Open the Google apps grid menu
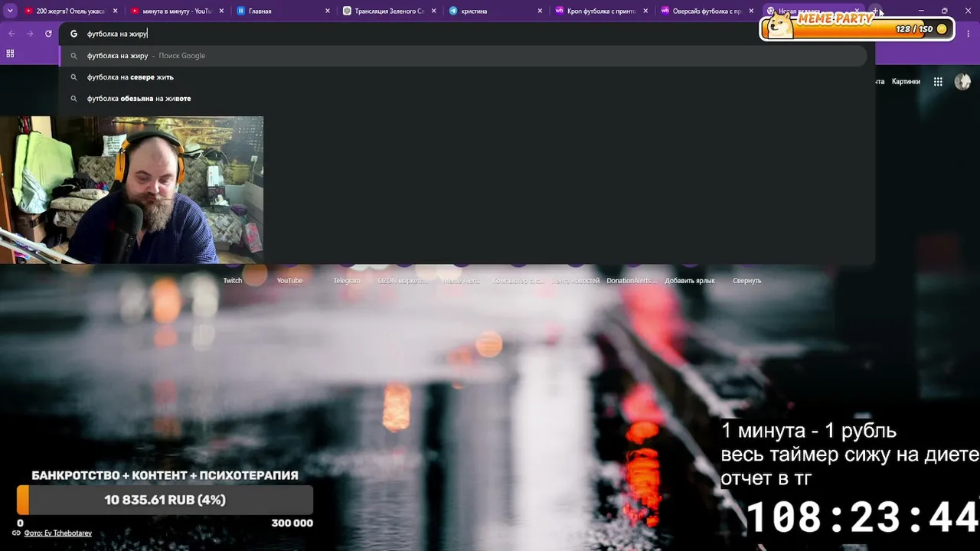This screenshot has width=980, height=551. 938,81
